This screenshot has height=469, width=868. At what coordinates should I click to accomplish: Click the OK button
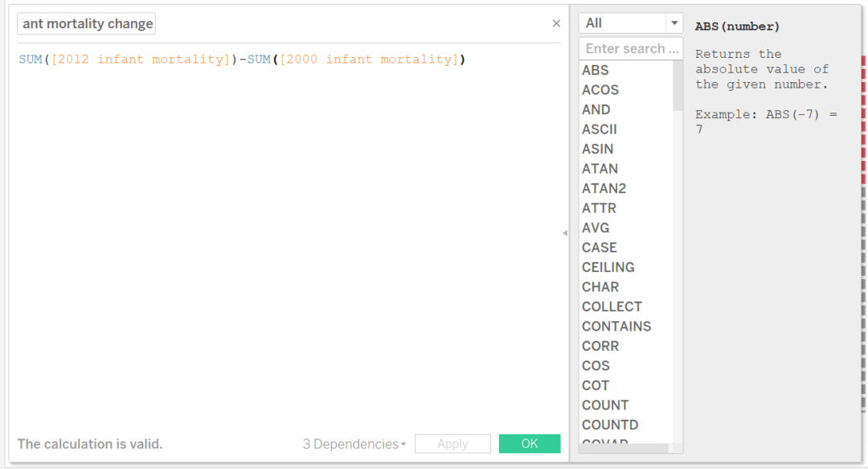530,444
